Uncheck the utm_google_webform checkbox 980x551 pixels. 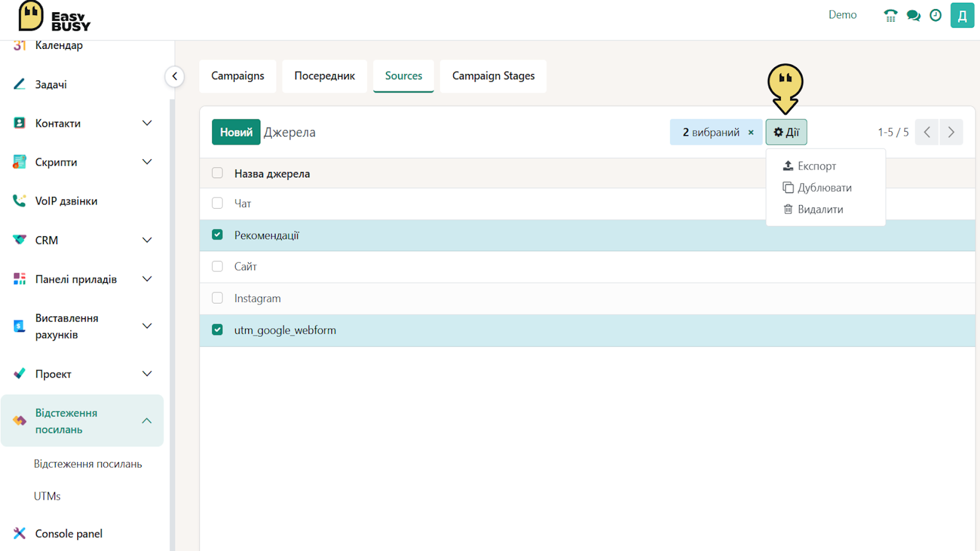click(217, 329)
